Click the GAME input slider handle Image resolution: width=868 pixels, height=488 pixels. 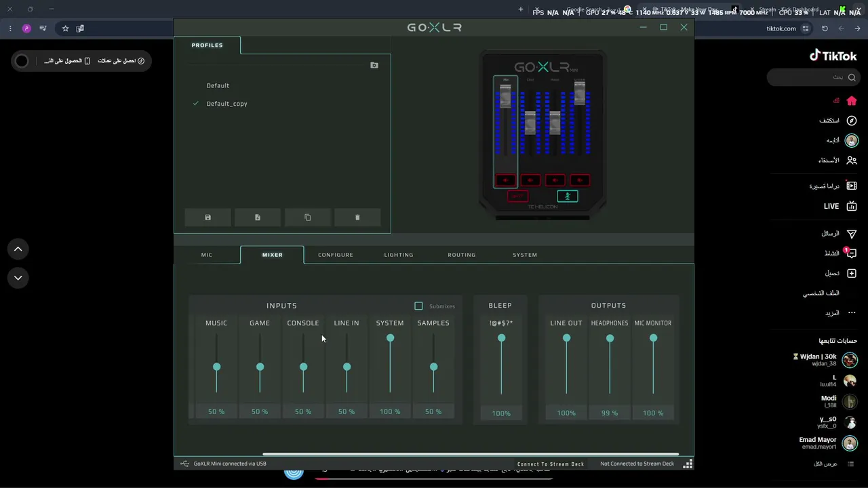pyautogui.click(x=260, y=367)
